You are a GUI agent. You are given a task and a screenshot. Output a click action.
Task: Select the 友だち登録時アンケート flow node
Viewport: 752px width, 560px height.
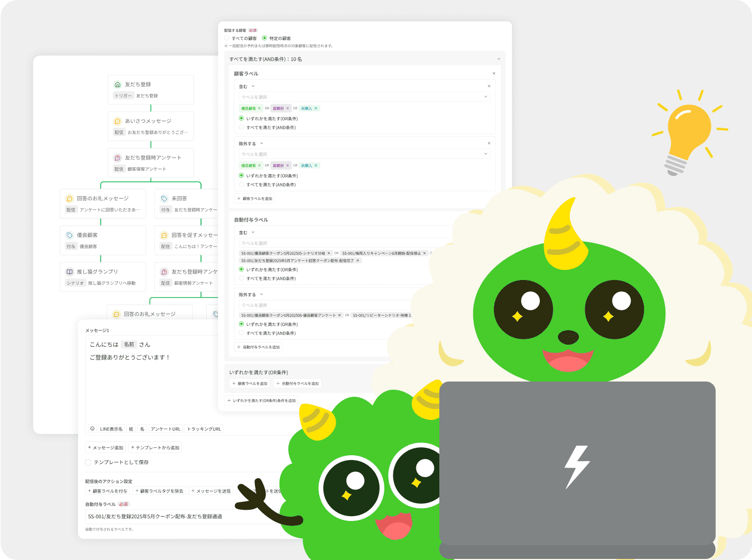tap(151, 163)
